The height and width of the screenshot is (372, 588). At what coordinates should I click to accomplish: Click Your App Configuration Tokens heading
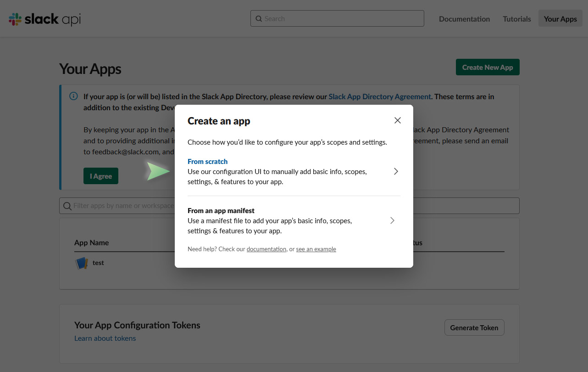click(x=137, y=325)
